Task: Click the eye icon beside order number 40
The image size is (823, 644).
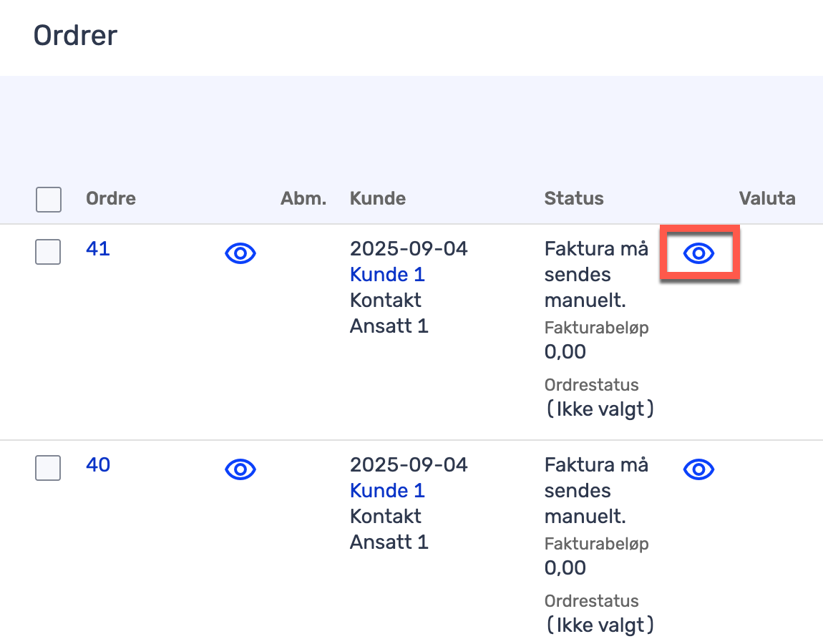Action: tap(240, 469)
